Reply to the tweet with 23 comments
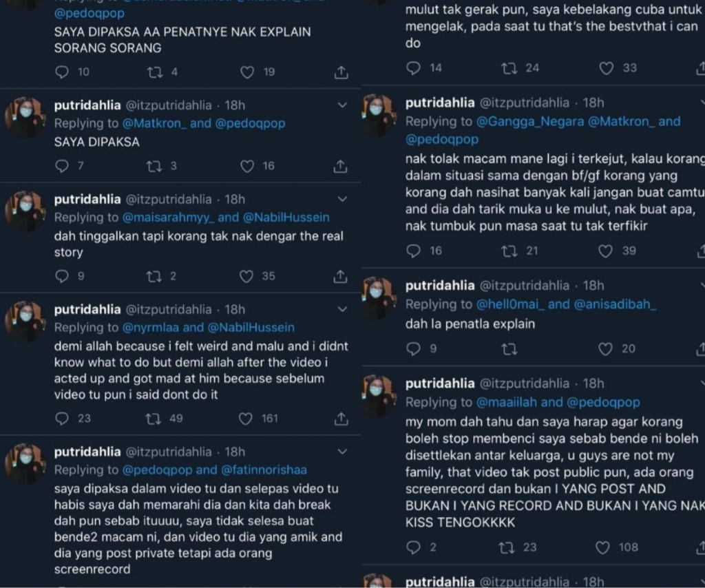705x588 pixels. (x=61, y=419)
